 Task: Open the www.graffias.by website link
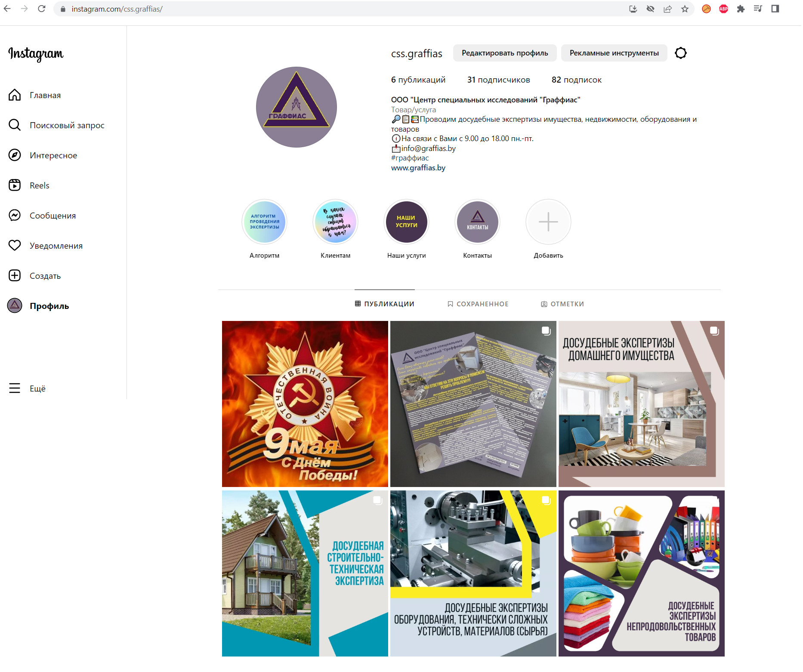pyautogui.click(x=418, y=168)
